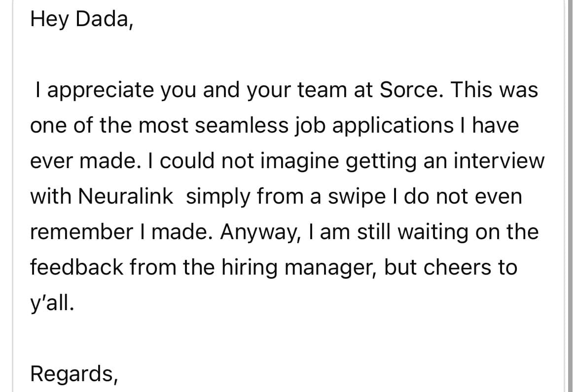Click the word "appreciate" in the message
The width and height of the screenshot is (577, 392).
(103, 91)
